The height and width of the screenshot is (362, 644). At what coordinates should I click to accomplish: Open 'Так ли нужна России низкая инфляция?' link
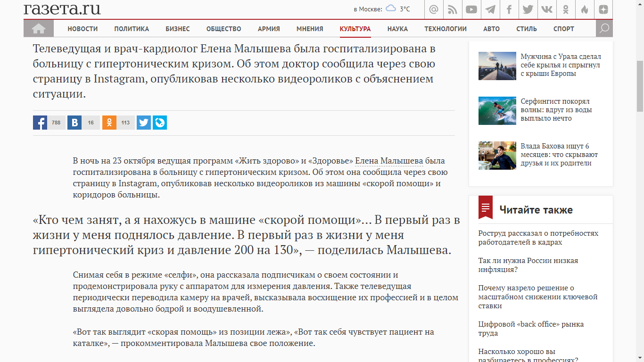(x=528, y=265)
